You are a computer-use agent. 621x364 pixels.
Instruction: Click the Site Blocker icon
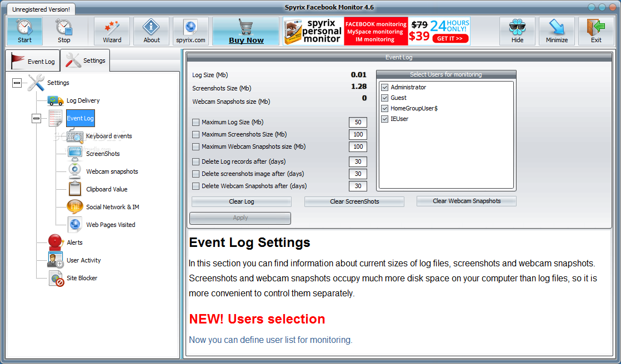[56, 278]
